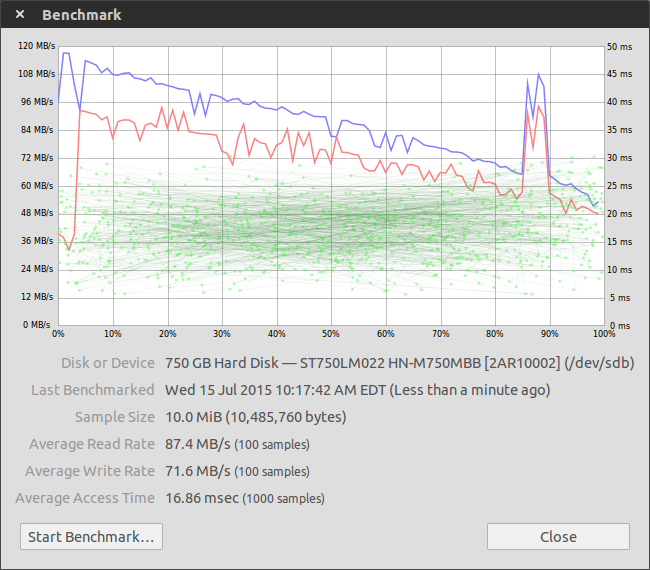Click the Average Write Rate label

pyautogui.click(x=90, y=471)
